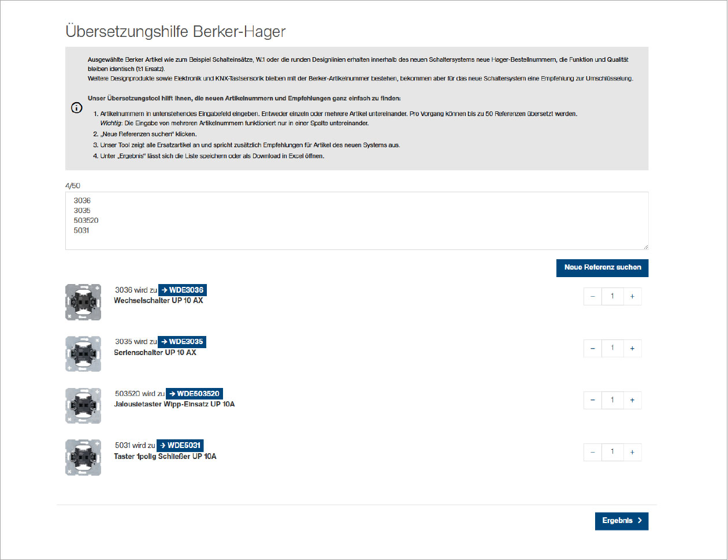Decrease quantity for Serienschalter UP 10 AX

coord(592,348)
